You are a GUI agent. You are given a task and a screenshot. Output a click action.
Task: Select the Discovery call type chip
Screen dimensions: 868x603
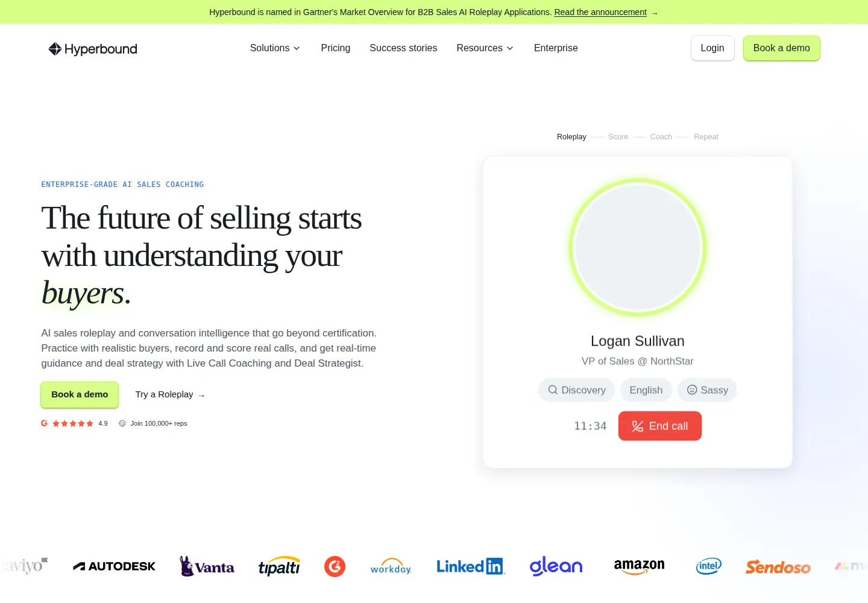[576, 390]
